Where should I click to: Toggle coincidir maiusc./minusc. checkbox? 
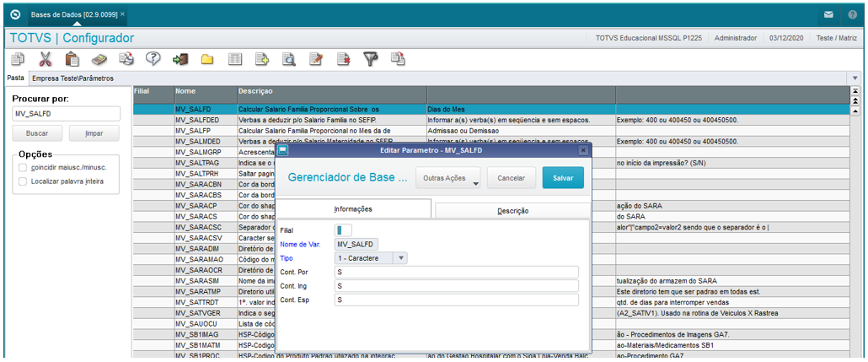coord(22,167)
